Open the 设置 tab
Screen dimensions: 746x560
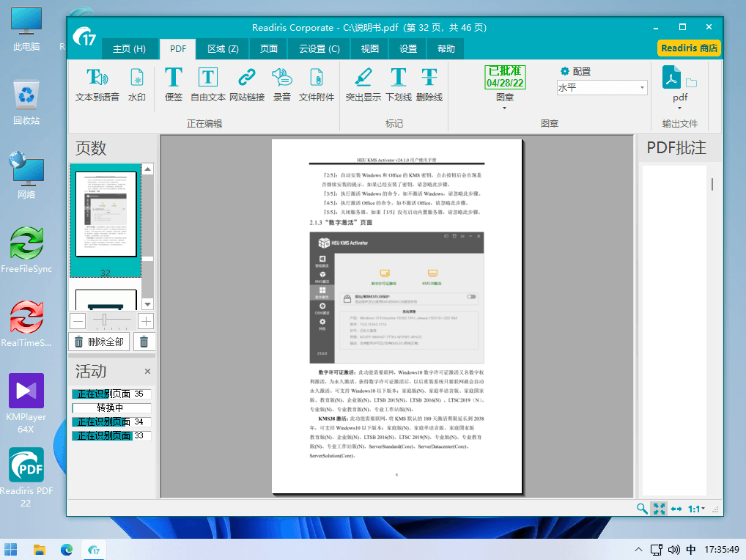(x=408, y=48)
